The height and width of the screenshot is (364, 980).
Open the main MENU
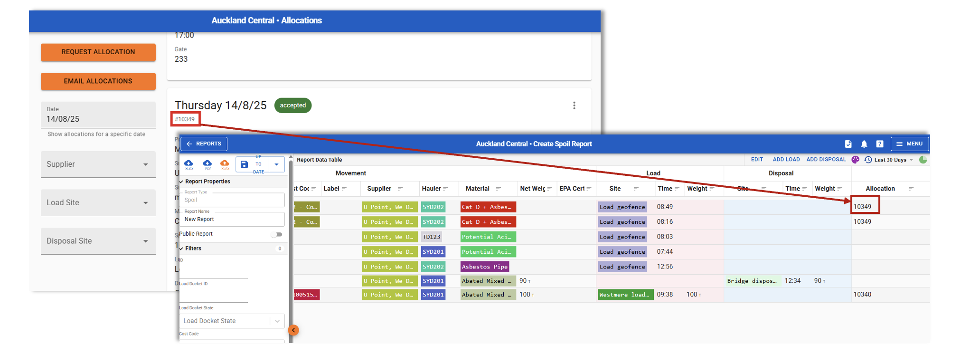click(x=909, y=144)
